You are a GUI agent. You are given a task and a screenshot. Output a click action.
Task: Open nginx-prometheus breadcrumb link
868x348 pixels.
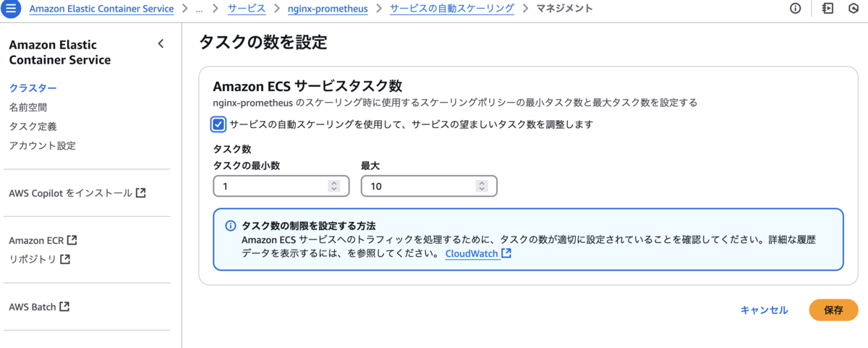pos(328,9)
